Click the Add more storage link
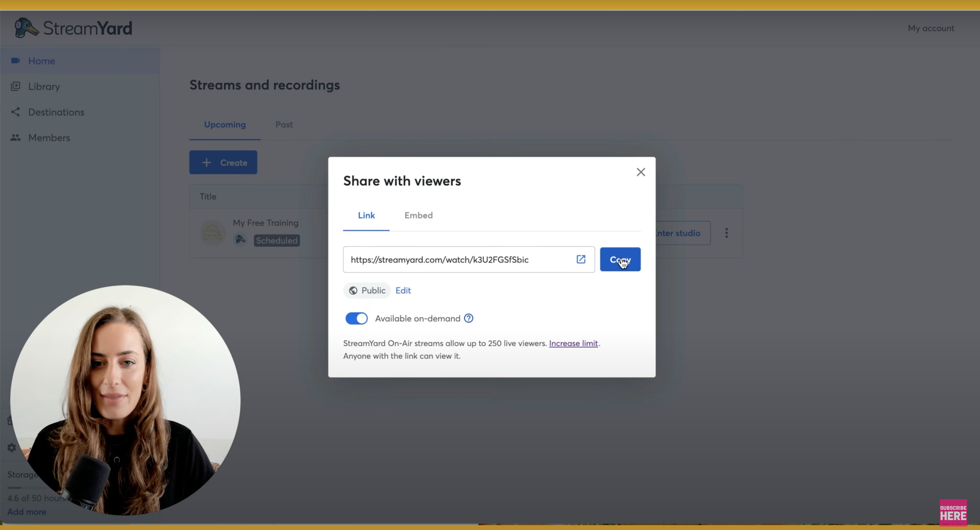This screenshot has width=980, height=530. 27,512
